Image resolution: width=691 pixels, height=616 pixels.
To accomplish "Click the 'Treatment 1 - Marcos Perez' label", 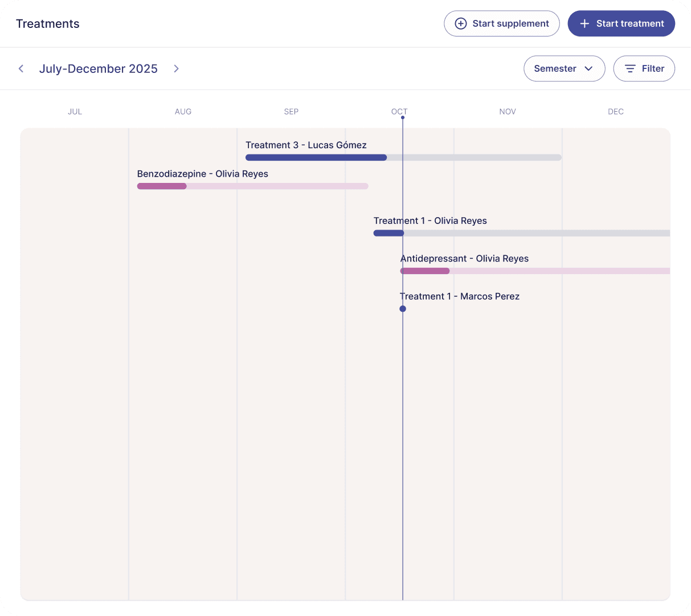I will pyautogui.click(x=460, y=296).
